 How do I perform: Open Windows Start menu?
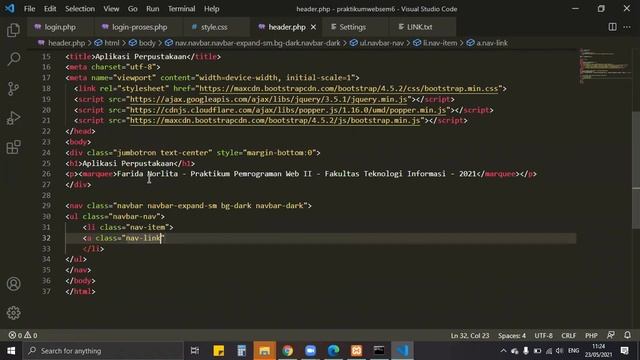click(x=11, y=351)
